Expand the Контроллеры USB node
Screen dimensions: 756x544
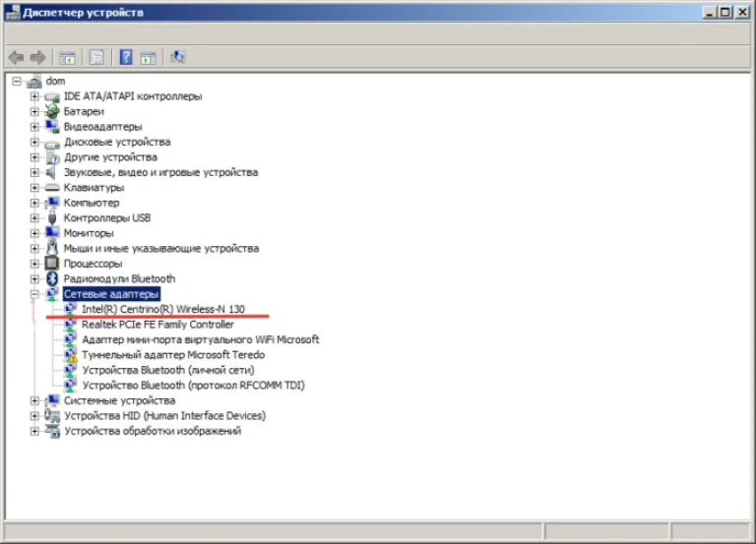tap(34, 217)
